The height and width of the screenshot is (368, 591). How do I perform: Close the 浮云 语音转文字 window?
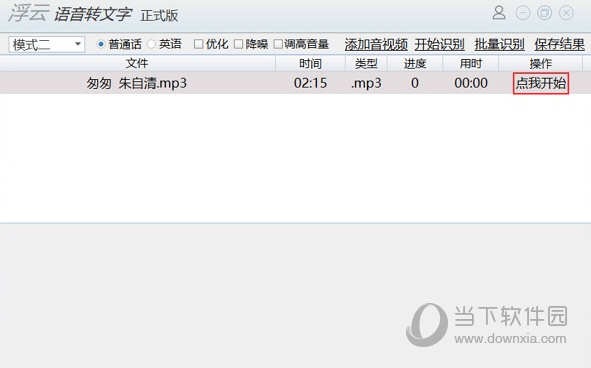click(x=567, y=13)
